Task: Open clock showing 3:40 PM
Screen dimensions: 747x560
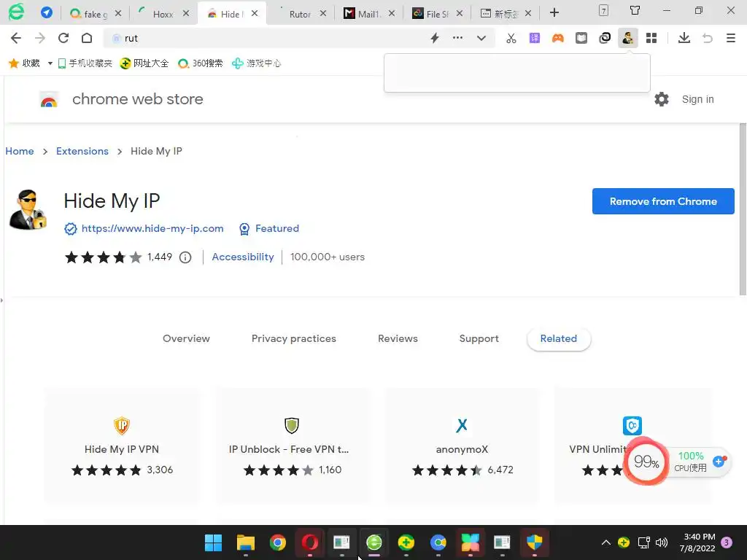Action: [x=697, y=542]
